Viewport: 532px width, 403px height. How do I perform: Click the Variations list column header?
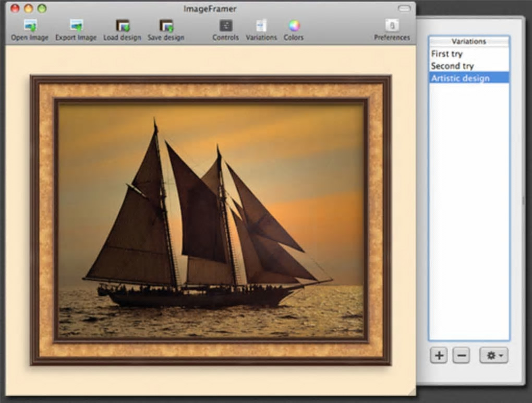pyautogui.click(x=468, y=41)
